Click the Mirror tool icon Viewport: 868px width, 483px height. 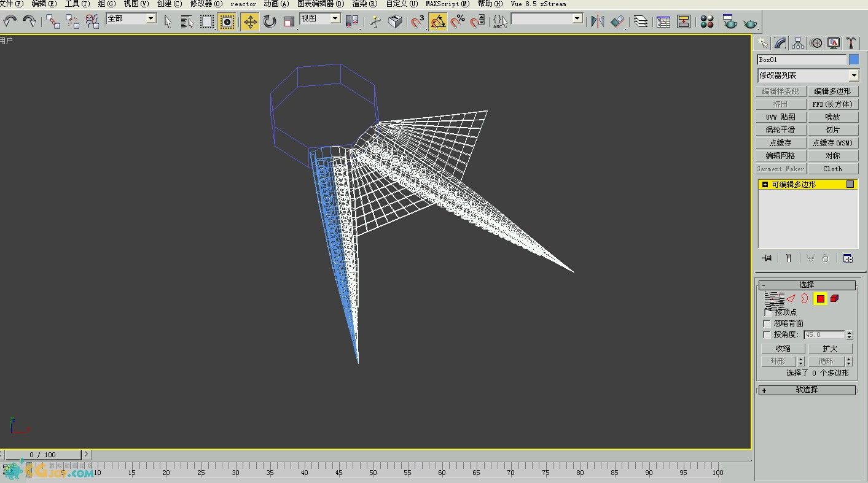[597, 21]
